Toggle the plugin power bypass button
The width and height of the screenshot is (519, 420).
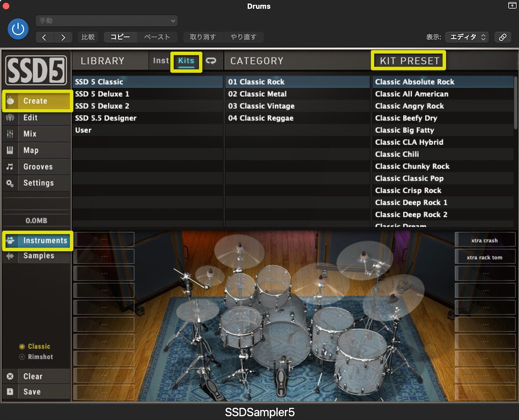tap(18, 29)
